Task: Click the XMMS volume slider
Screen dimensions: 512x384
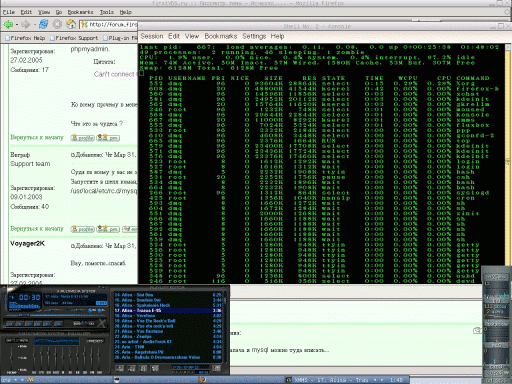Action: pyautogui.click(x=53, y=310)
